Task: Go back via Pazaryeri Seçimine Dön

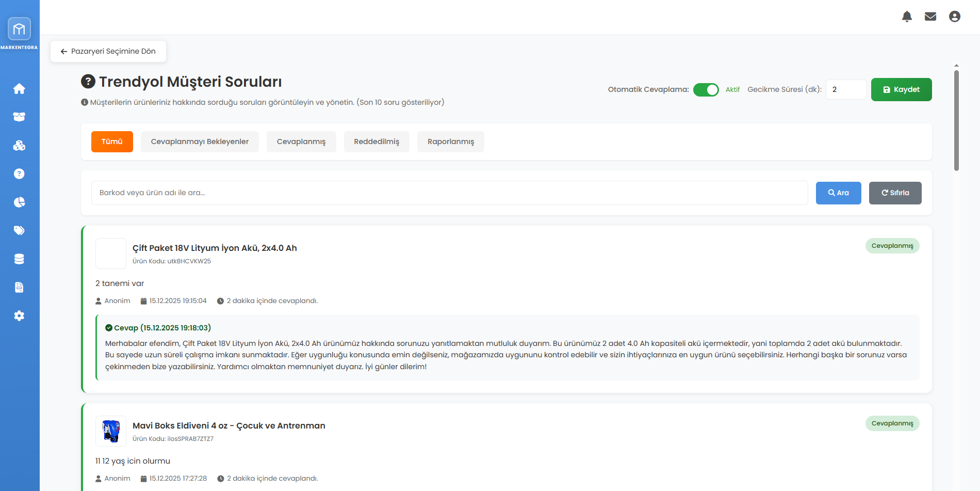Action: coord(108,52)
